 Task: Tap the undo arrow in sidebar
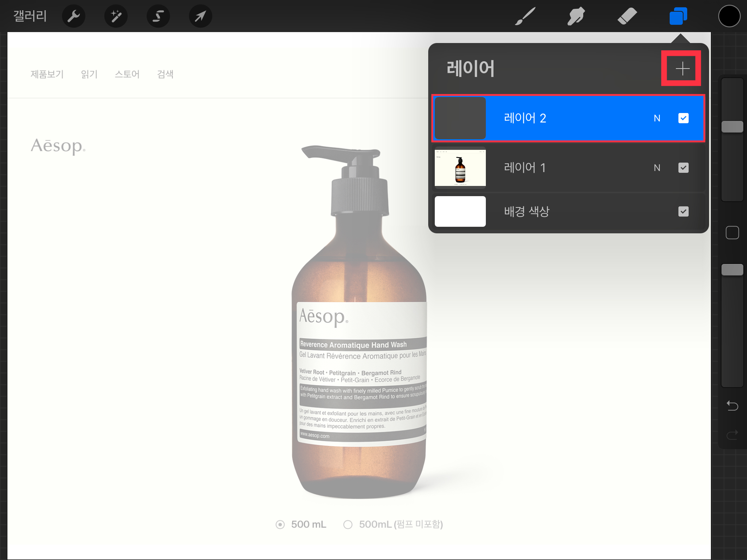(x=732, y=405)
